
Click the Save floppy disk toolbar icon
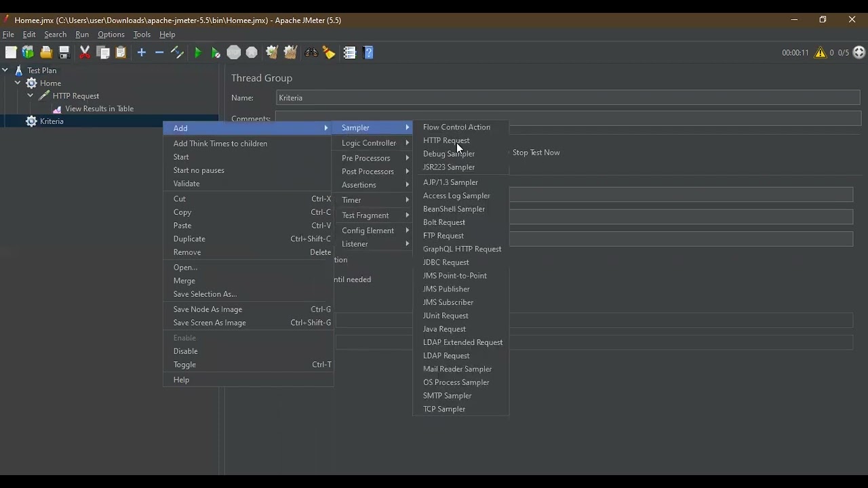click(x=64, y=52)
